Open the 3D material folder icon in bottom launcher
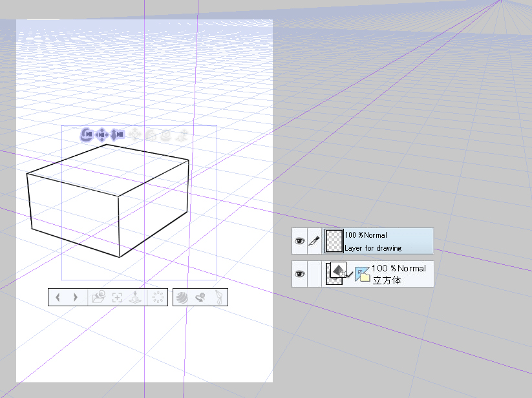Viewport: 532px width, 398px height. point(99,297)
